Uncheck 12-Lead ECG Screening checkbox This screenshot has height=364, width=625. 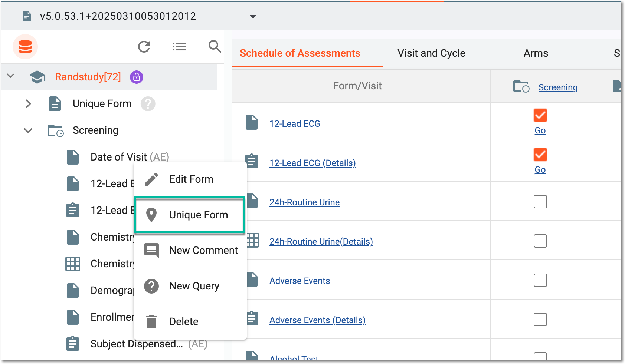click(540, 115)
